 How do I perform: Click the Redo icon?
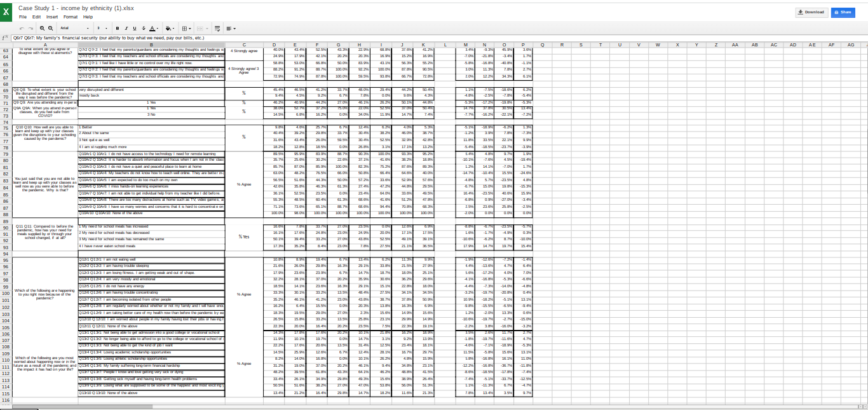29,28
